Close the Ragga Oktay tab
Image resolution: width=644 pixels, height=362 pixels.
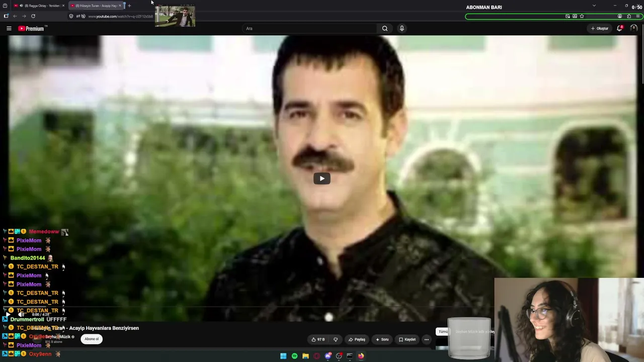click(63, 6)
